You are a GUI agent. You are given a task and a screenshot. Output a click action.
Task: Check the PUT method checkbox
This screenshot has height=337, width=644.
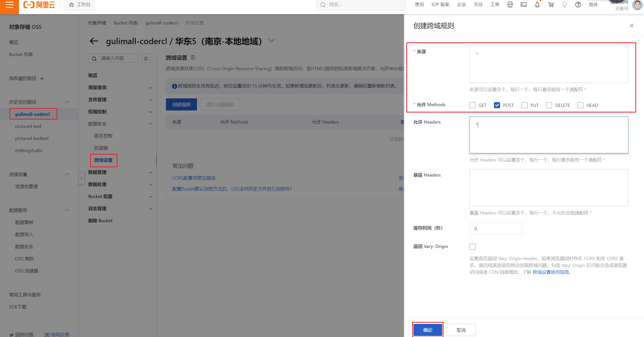[x=524, y=105]
